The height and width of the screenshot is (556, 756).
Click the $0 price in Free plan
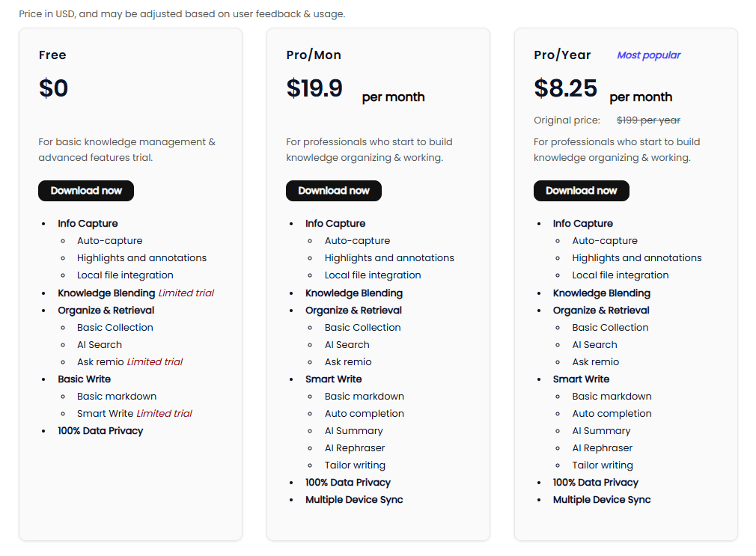(53, 88)
